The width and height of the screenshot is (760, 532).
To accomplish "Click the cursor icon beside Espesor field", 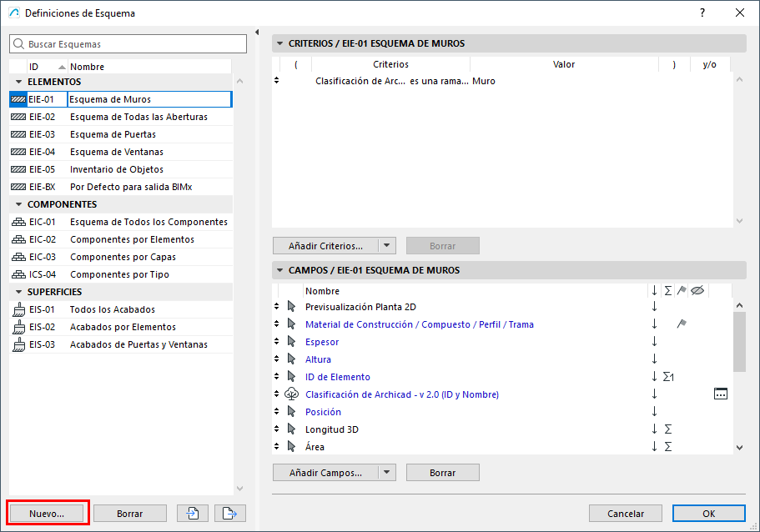I will click(291, 341).
